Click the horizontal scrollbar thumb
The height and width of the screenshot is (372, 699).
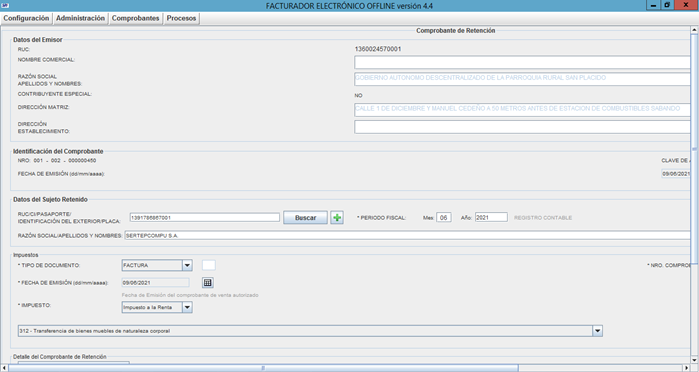pos(263,368)
